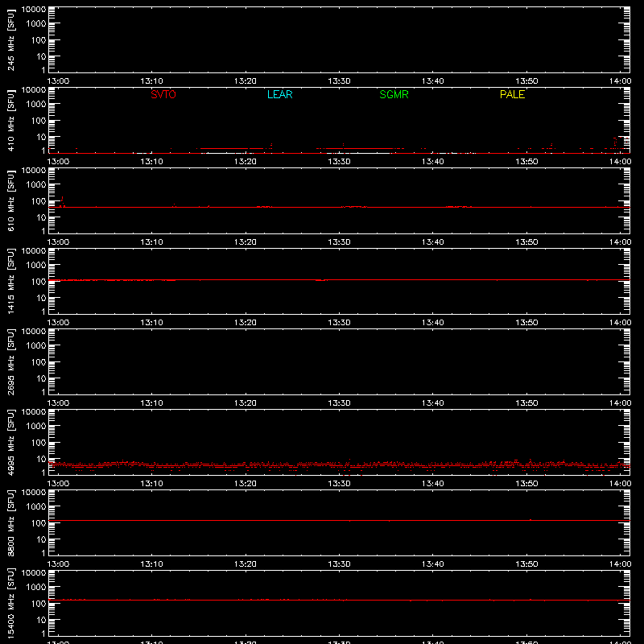Click 13:20 time tick under 8800 MHz panel

(246, 564)
